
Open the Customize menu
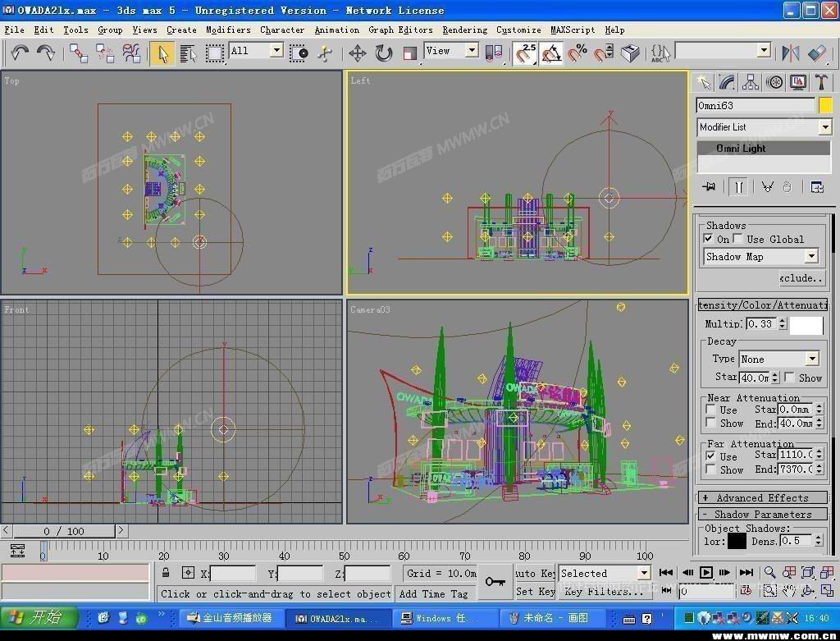518,30
